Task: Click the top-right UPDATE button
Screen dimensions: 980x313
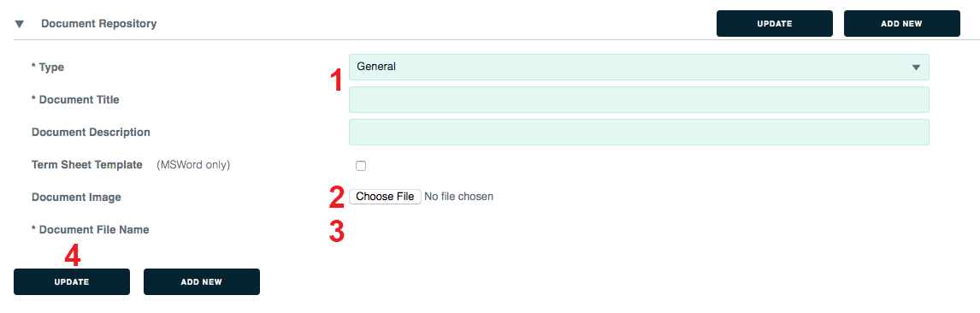Action: [x=775, y=24]
